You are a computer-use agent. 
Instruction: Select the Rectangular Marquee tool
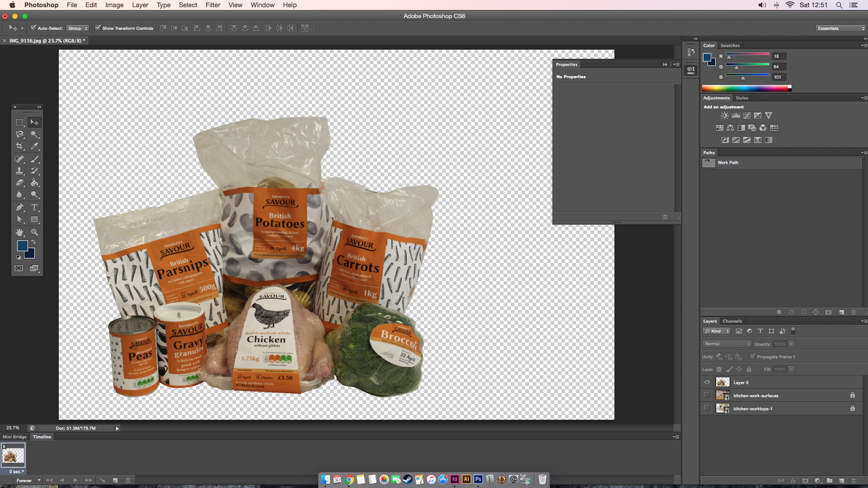20,123
